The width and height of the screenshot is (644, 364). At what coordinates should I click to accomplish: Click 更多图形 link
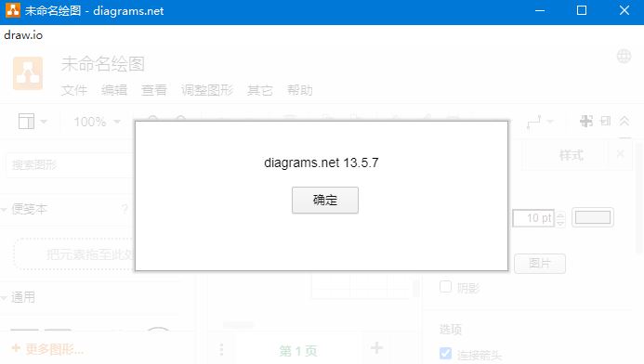(47, 349)
